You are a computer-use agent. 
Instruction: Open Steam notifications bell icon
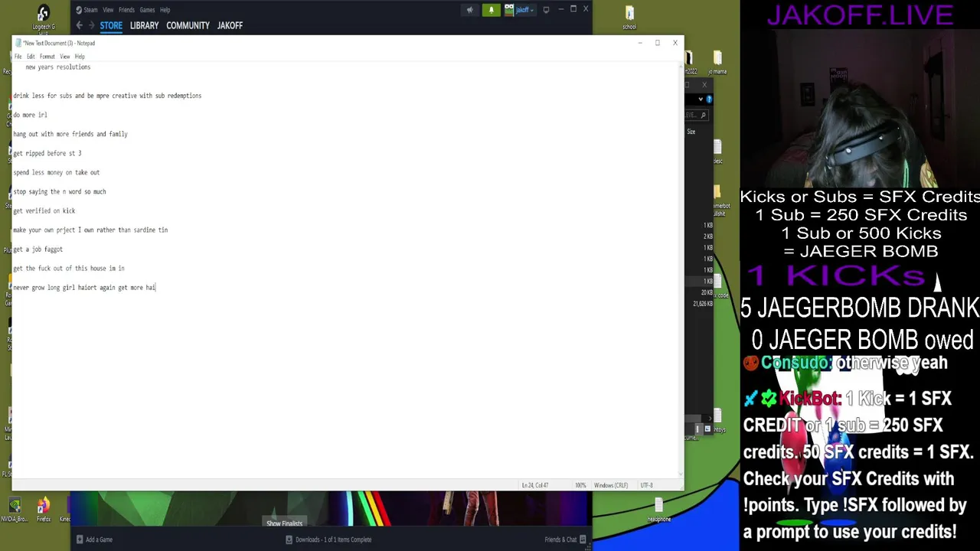(491, 10)
